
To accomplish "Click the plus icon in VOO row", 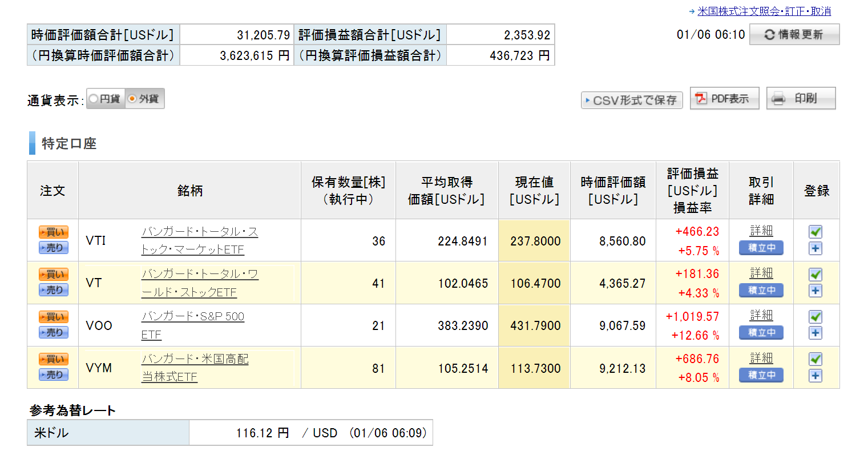I will (x=815, y=333).
